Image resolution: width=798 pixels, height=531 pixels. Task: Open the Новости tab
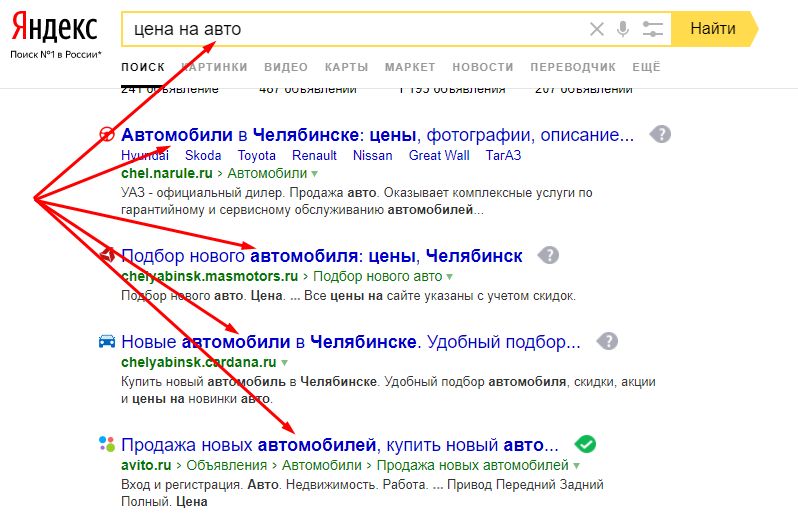point(483,67)
